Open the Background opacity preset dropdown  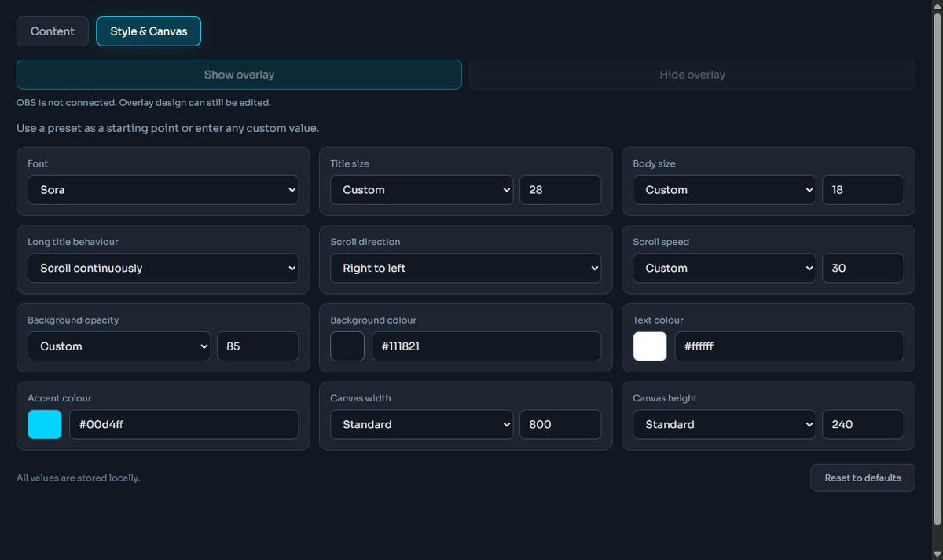(x=119, y=346)
